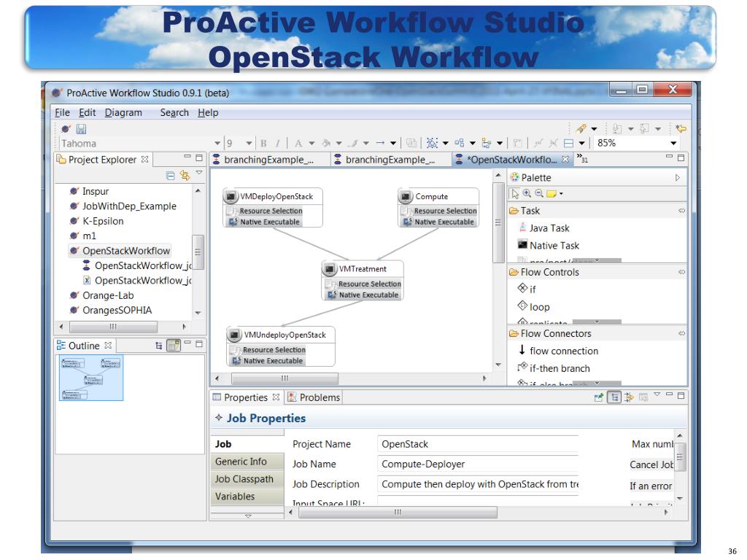Choose the Select arrow tool in Palette
This screenshot has width=747, height=560.
tap(515, 194)
